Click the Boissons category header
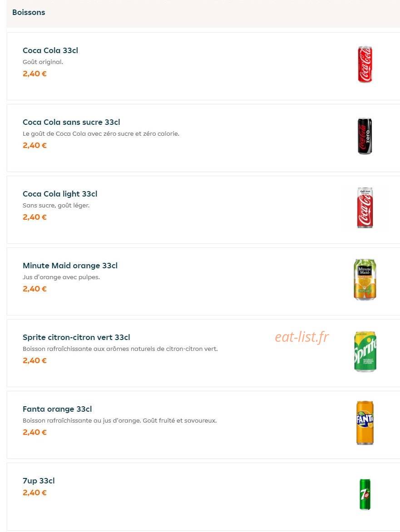Screen dimensions: 400x532 pos(29,12)
